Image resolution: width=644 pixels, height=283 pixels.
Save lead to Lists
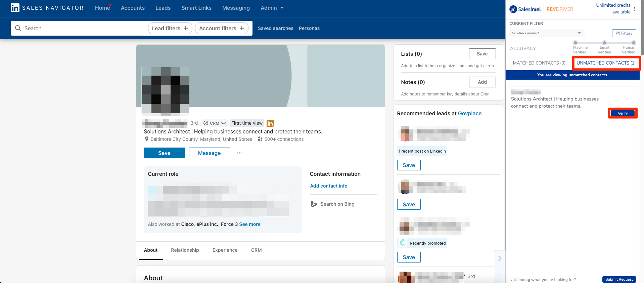482,54
